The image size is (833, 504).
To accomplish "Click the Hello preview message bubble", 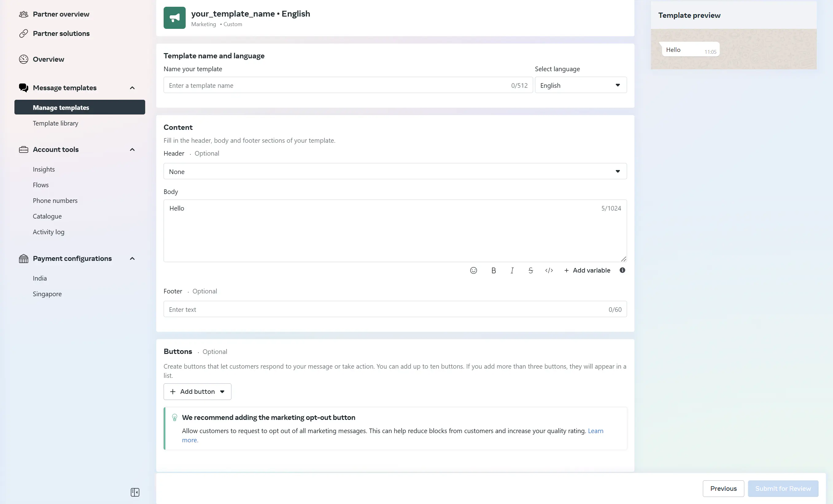I will 690,49.
